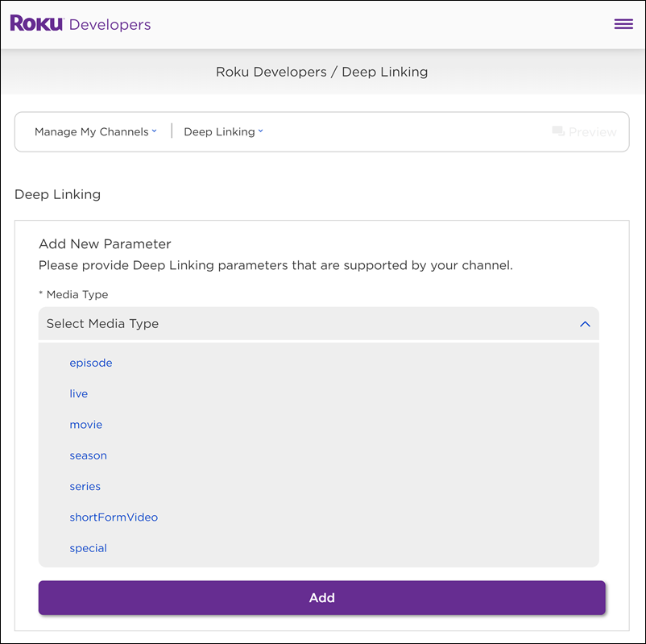Pick movie as the media type

click(x=85, y=424)
